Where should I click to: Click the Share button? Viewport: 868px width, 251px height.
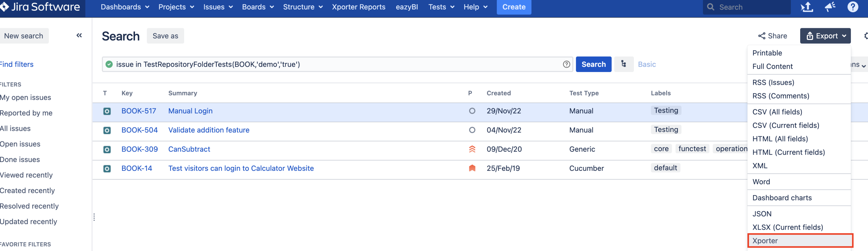[x=772, y=36]
